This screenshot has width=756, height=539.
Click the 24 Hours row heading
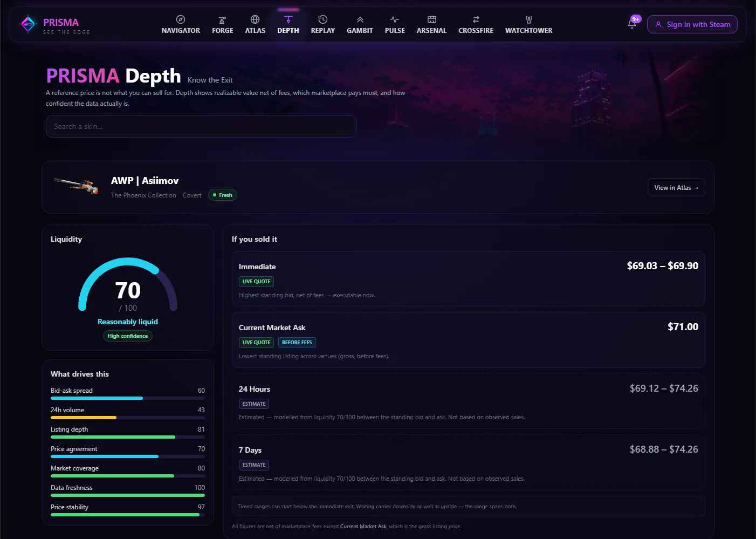(255, 389)
